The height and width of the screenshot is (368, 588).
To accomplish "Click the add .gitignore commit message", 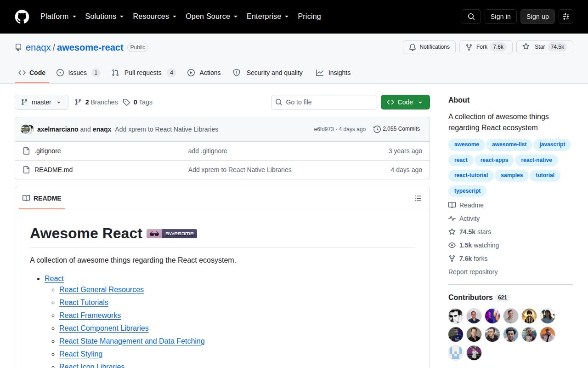I will point(208,151).
